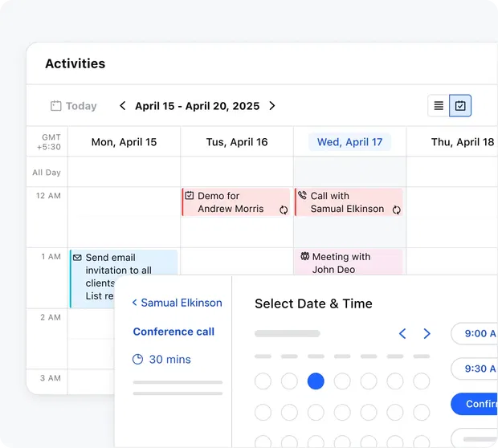
Task: Click recurring icon on Samual Elkinson call
Action: point(396,210)
